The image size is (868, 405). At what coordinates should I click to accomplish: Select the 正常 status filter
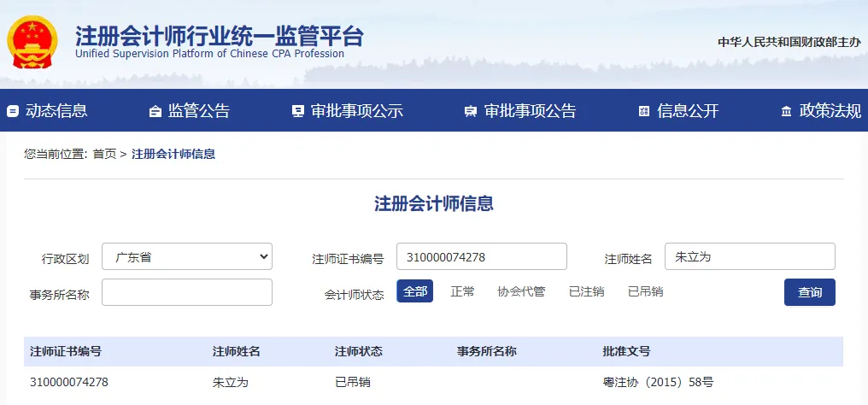point(462,291)
